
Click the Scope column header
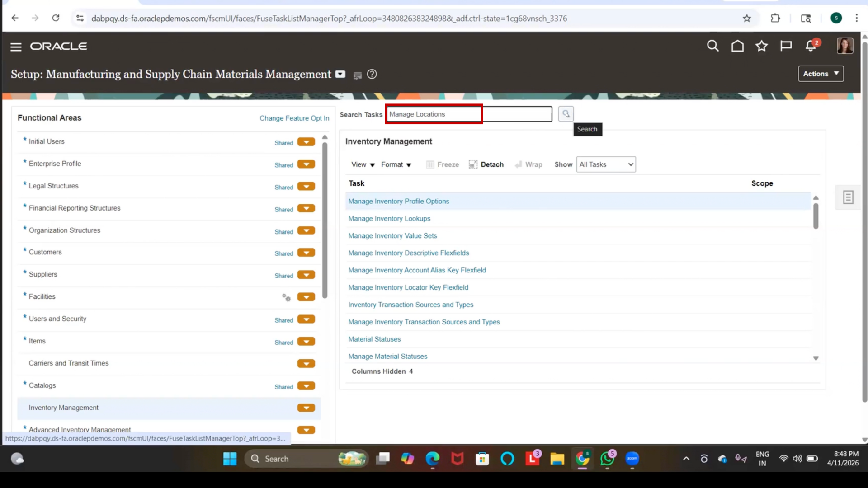[762, 183]
